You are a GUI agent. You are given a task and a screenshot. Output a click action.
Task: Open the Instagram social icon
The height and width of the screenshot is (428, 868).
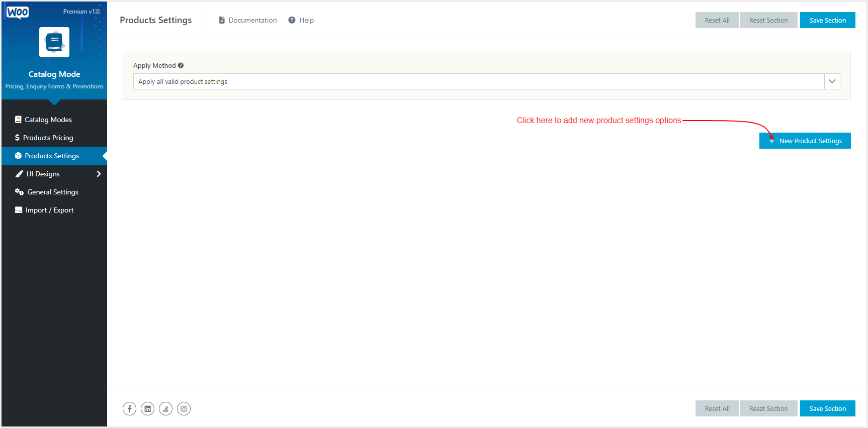[184, 409]
